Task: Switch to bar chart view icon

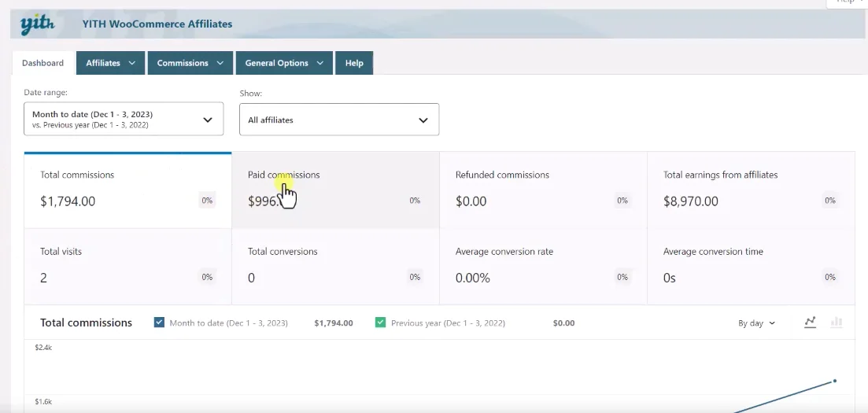Action: (x=837, y=323)
